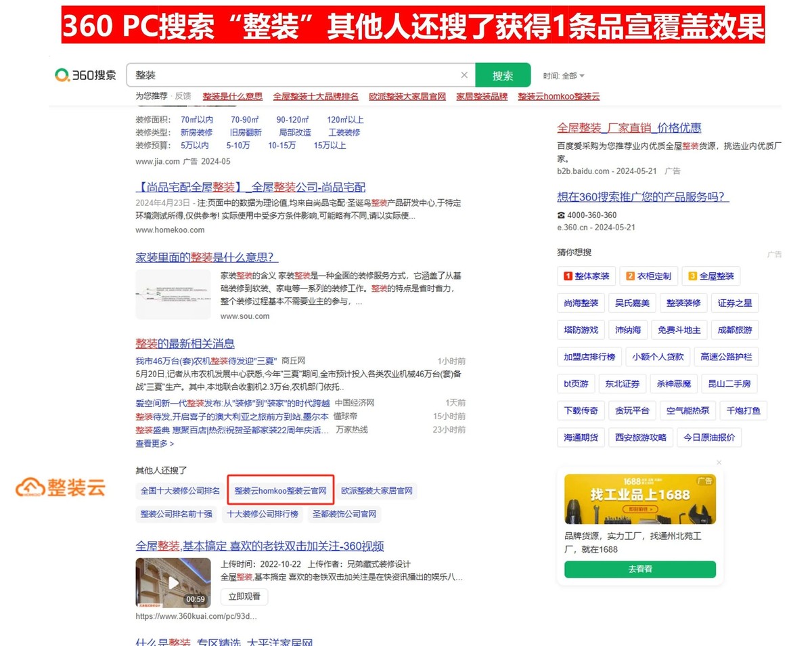This screenshot has width=812, height=646.
Task: Click the hot search tag 1 整体家装
Action: 587,276
